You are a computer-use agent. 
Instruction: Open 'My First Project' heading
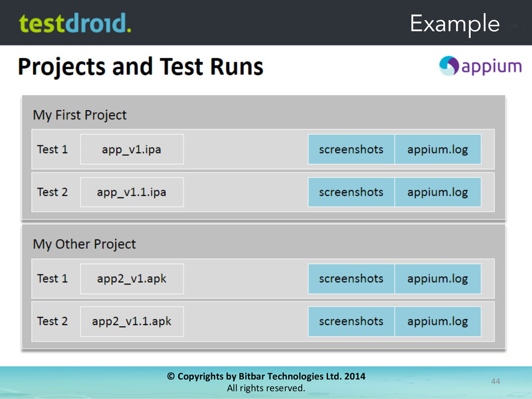(79, 115)
